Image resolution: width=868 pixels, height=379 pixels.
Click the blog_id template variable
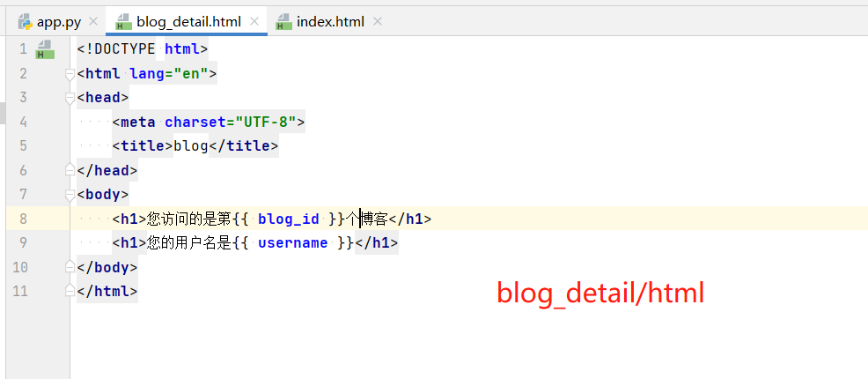[289, 219]
